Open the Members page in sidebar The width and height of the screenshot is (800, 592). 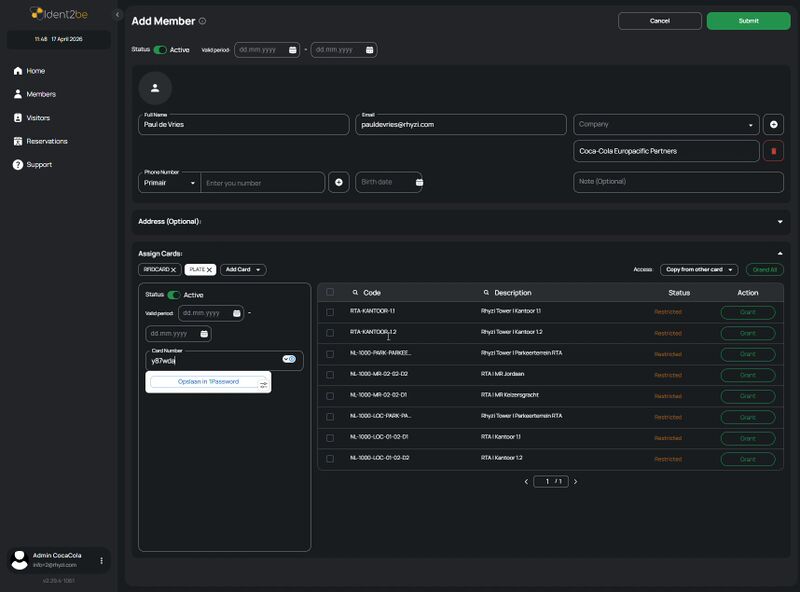pyautogui.click(x=41, y=94)
